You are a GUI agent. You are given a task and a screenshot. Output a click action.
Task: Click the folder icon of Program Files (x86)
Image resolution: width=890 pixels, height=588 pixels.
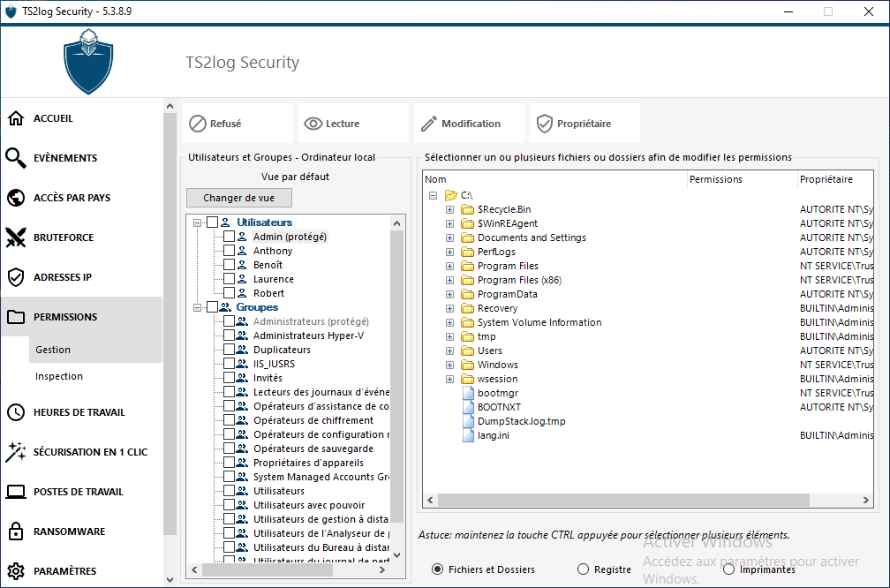click(x=468, y=280)
